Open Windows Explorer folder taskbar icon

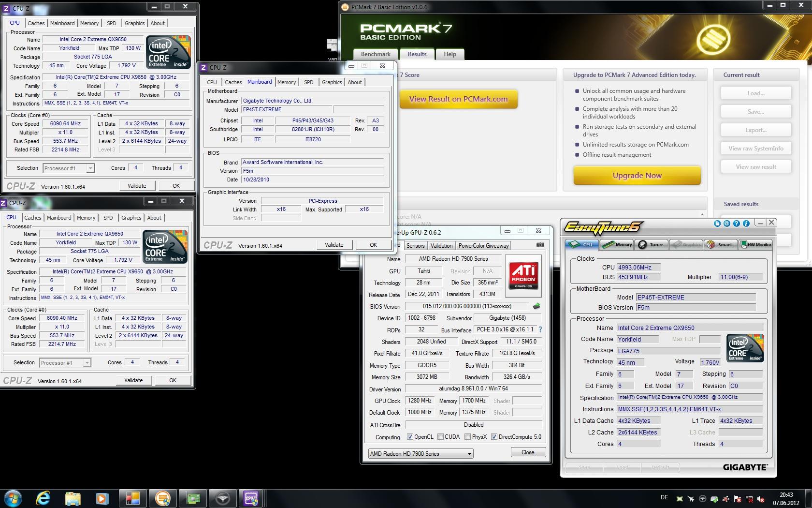[x=73, y=498]
